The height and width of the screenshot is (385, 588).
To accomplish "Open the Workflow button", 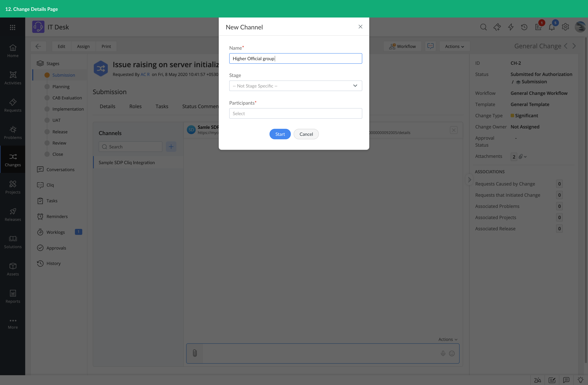I will click(402, 46).
